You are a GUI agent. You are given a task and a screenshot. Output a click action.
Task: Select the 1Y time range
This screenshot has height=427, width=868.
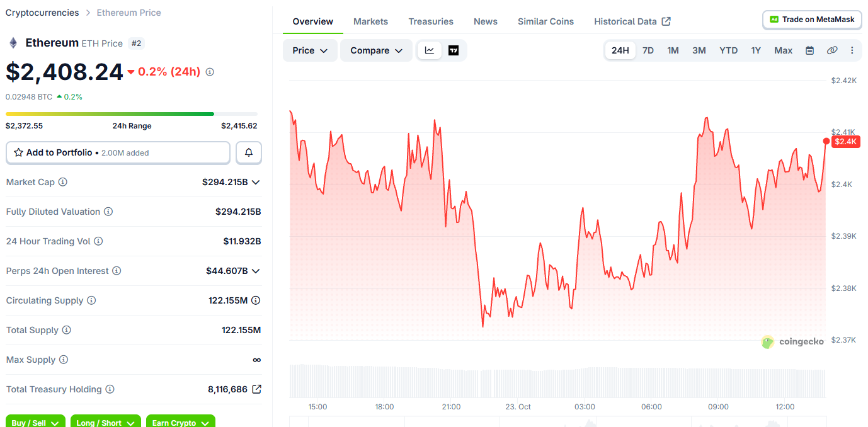(x=756, y=50)
